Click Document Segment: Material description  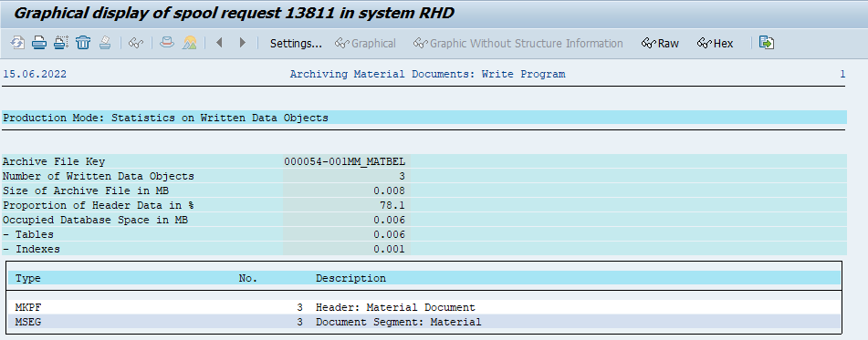[399, 322]
